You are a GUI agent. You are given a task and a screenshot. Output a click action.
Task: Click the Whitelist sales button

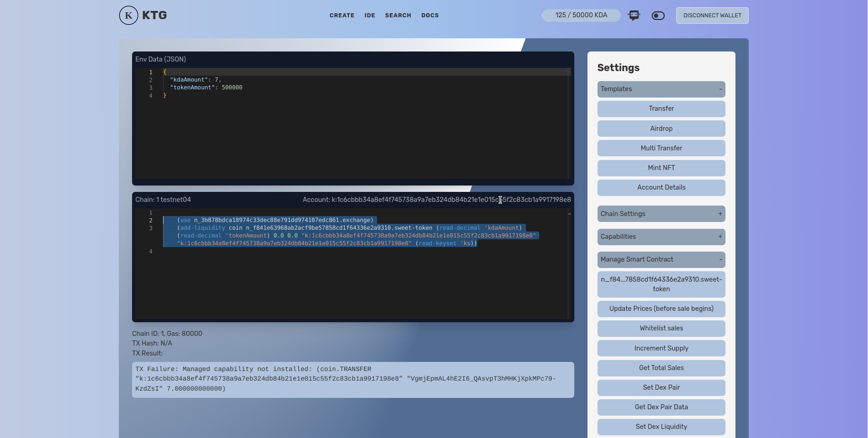(x=661, y=328)
